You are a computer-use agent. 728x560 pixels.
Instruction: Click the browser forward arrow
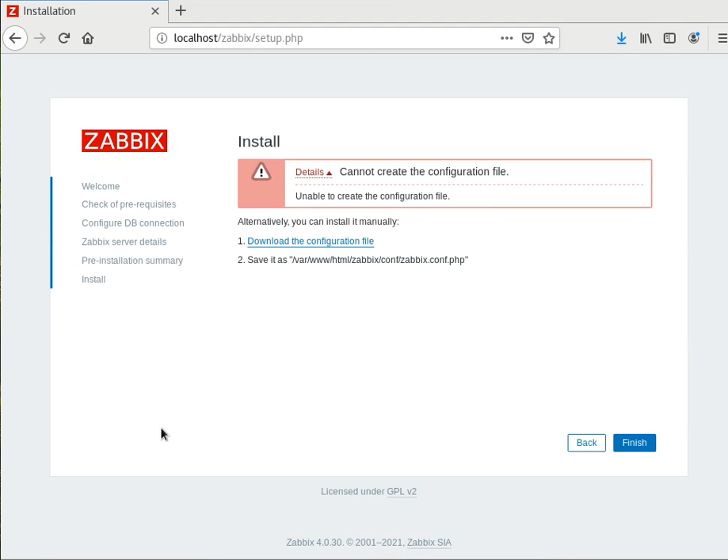[x=40, y=38]
